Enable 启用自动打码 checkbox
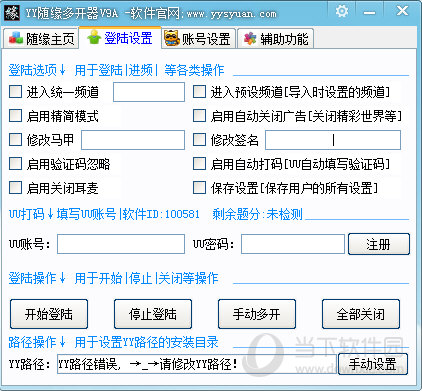 click(x=199, y=164)
